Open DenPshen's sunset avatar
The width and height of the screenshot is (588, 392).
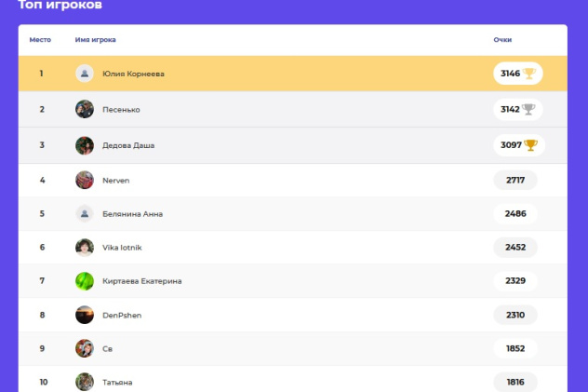coord(85,315)
